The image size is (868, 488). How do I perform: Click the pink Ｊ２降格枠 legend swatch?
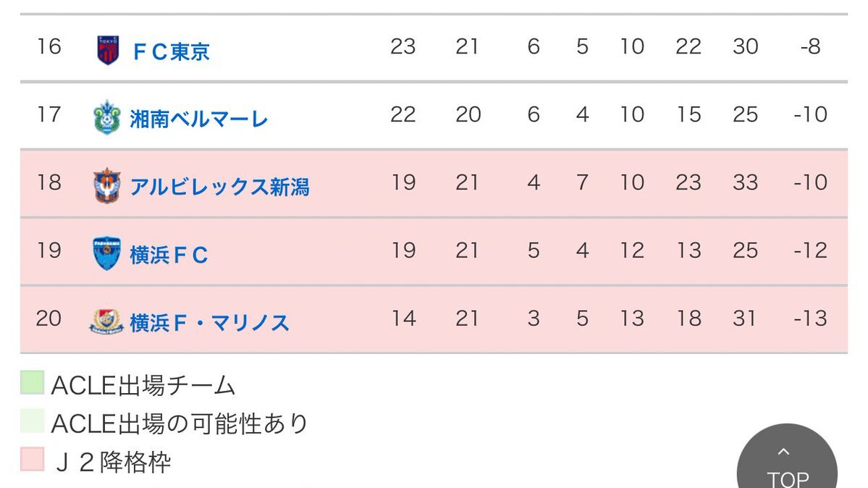32,459
